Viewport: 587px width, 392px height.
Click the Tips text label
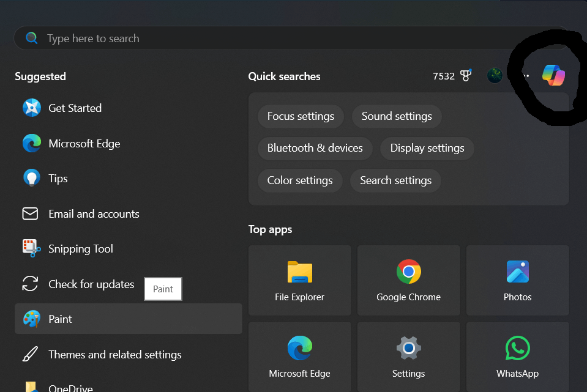click(58, 179)
